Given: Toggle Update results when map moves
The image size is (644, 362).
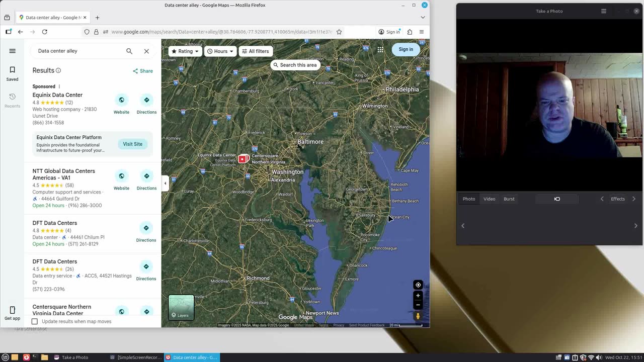Looking at the screenshot, I should tap(35, 321).
